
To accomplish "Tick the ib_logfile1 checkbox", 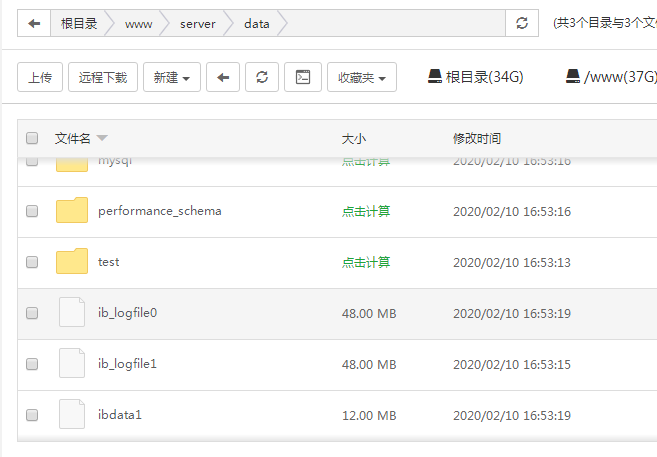I will 32,363.
